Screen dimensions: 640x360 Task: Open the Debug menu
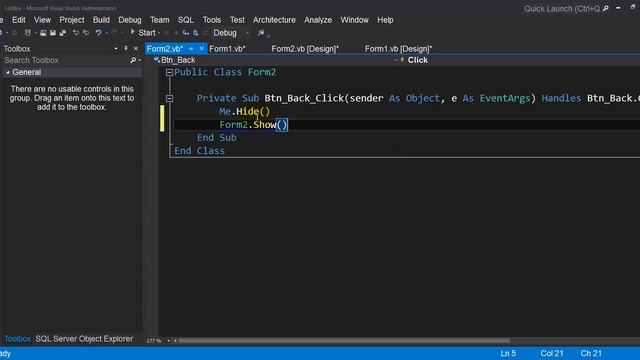(130, 20)
